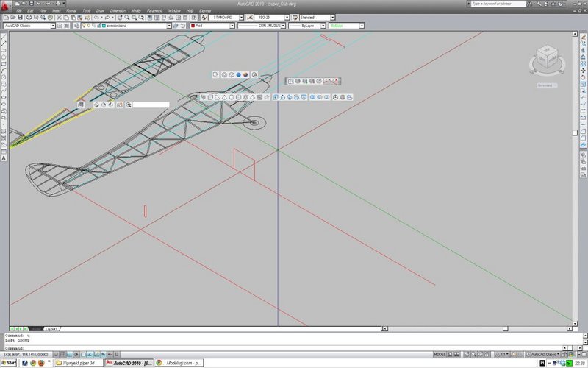588x368 pixels.
Task: Click the 1:1 annotation scale button
Action: [x=501, y=354]
